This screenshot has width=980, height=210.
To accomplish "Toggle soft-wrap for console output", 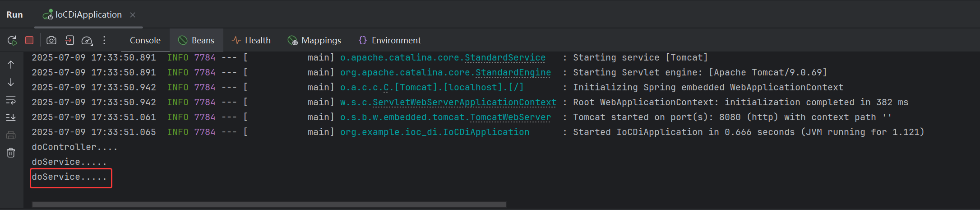I will [x=11, y=100].
